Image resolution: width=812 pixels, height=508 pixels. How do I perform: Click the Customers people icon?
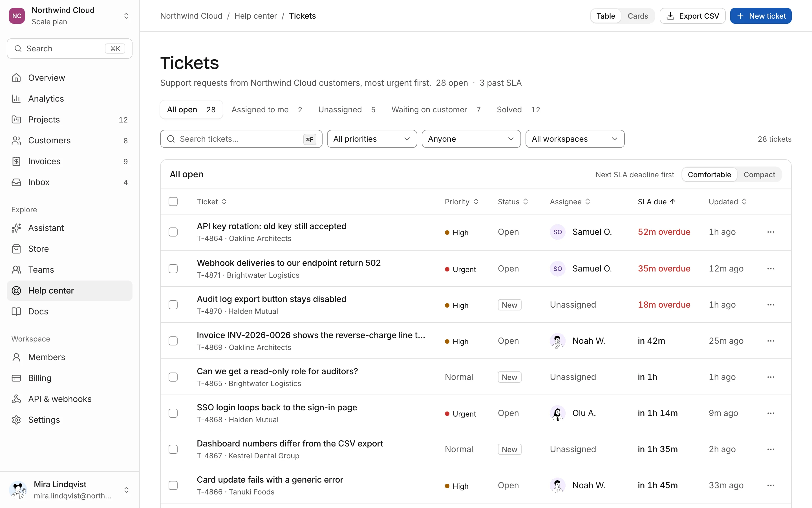pos(16,141)
